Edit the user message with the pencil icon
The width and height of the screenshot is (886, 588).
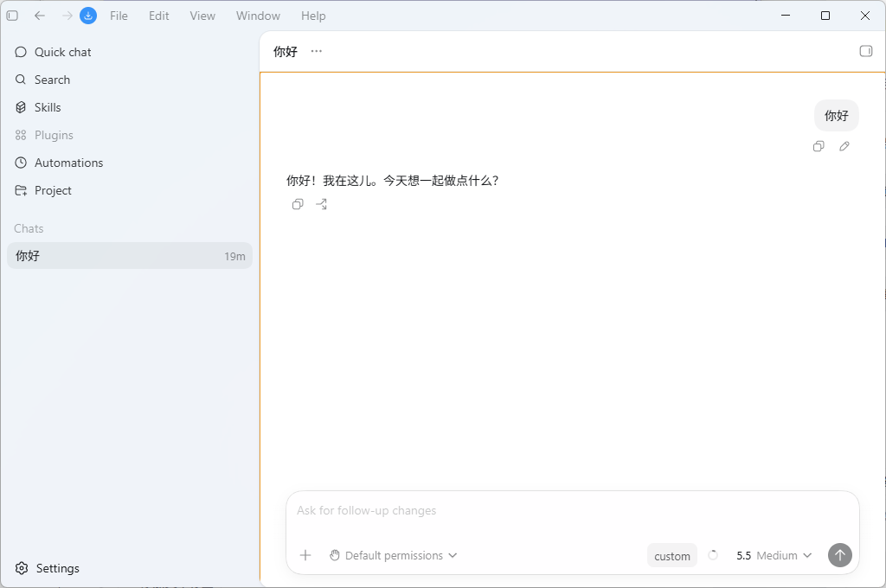844,146
